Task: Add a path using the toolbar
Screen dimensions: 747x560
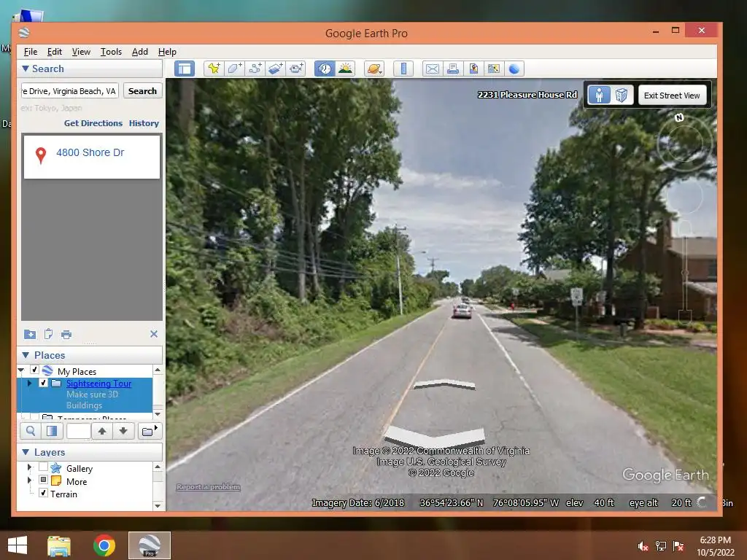Action: point(255,69)
